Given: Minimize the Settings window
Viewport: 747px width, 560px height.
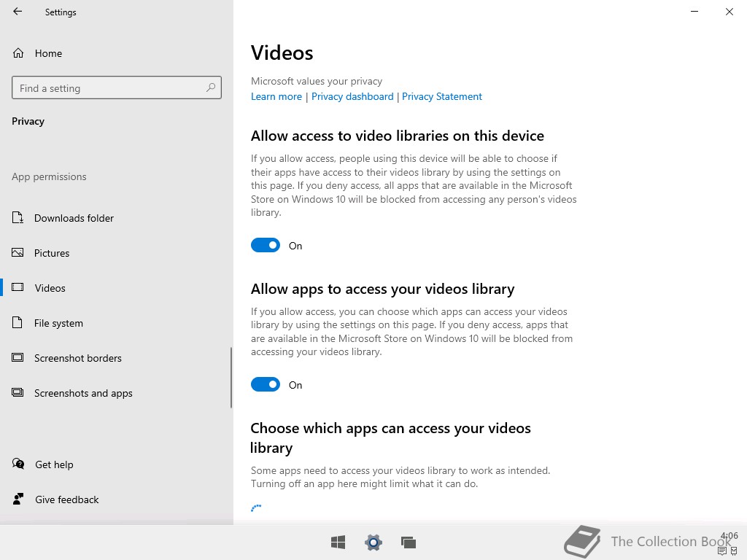Looking at the screenshot, I should pos(694,12).
